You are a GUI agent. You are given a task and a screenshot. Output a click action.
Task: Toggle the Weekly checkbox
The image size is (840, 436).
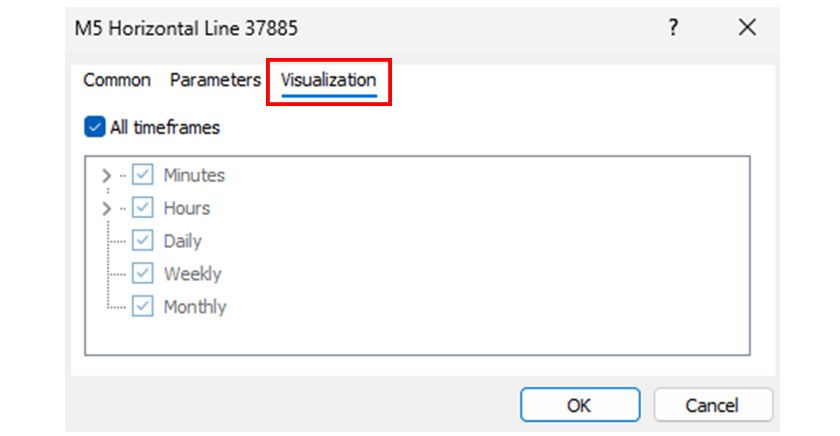coord(143,274)
